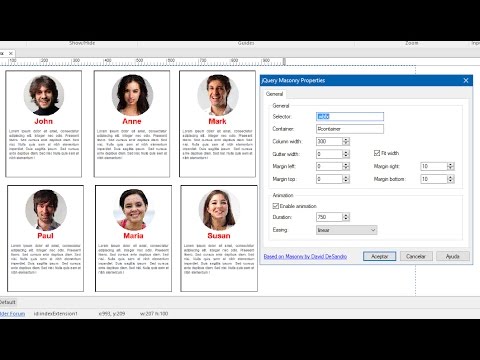Image resolution: width=480 pixels, height=360 pixels.
Task: Click into the Container text field
Action: coord(350,129)
